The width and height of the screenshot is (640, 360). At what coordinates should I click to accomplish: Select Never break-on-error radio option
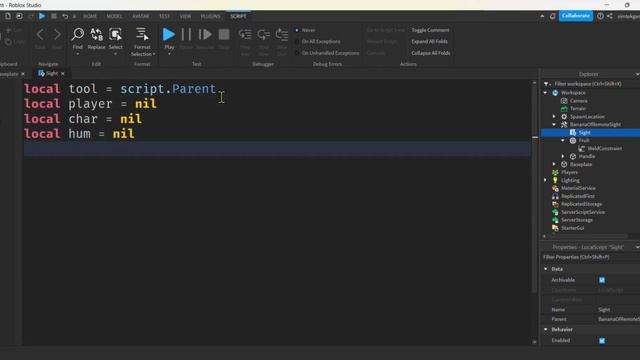(297, 30)
